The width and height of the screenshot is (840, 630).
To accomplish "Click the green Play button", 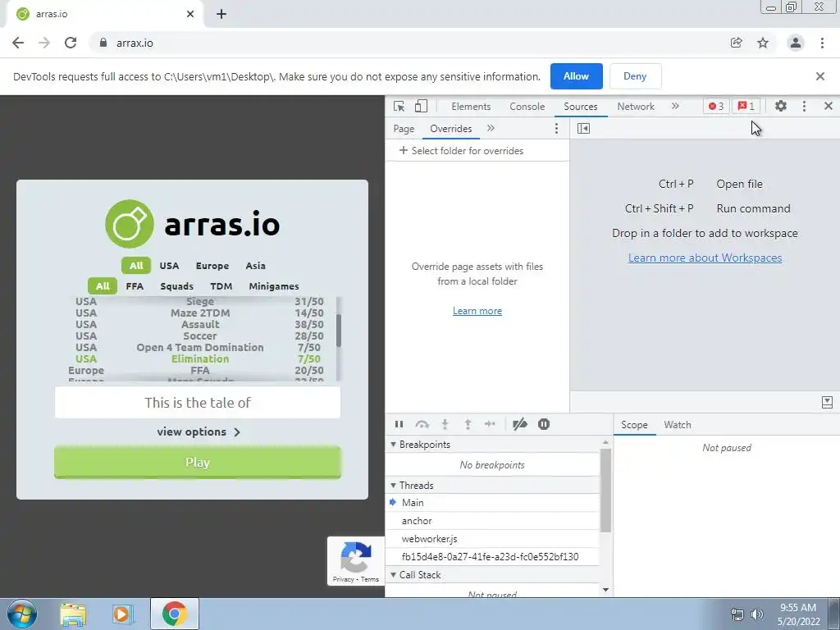I will 198,463.
